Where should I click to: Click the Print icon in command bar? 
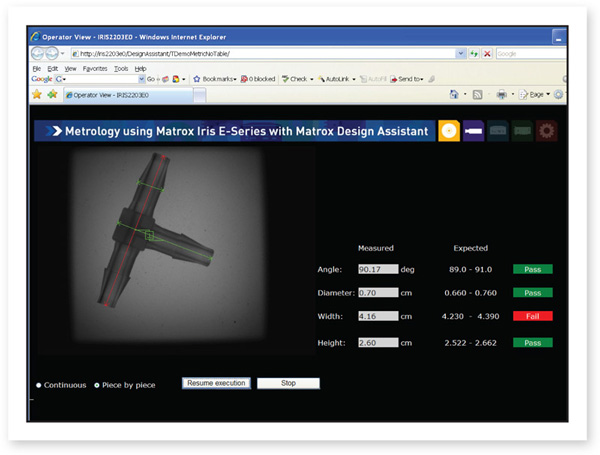coord(501,94)
